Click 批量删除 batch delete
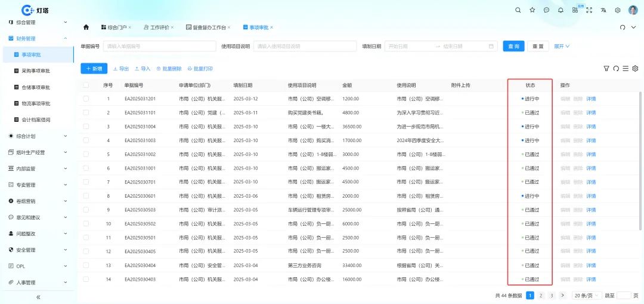Viewport: 644px width, 304px height. tap(169, 69)
